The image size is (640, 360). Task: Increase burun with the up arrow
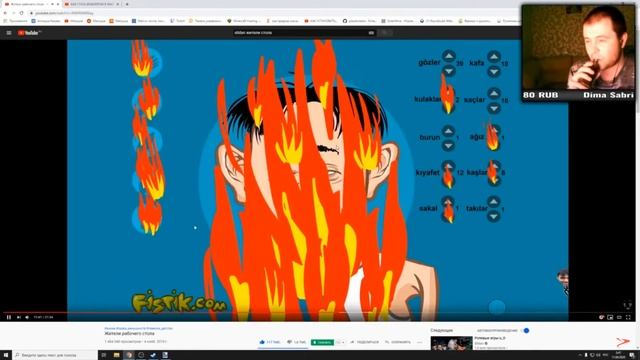coord(448,131)
